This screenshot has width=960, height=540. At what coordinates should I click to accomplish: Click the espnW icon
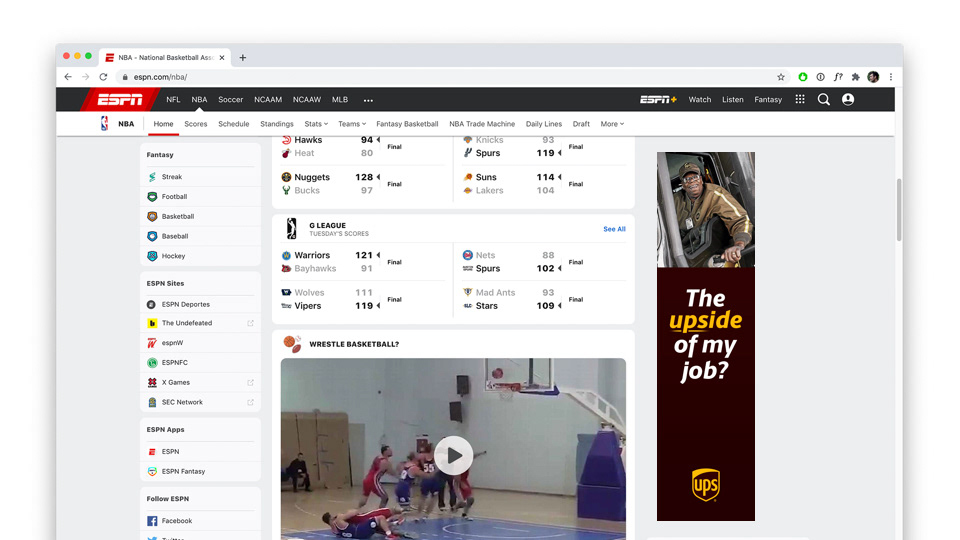pyautogui.click(x=152, y=343)
